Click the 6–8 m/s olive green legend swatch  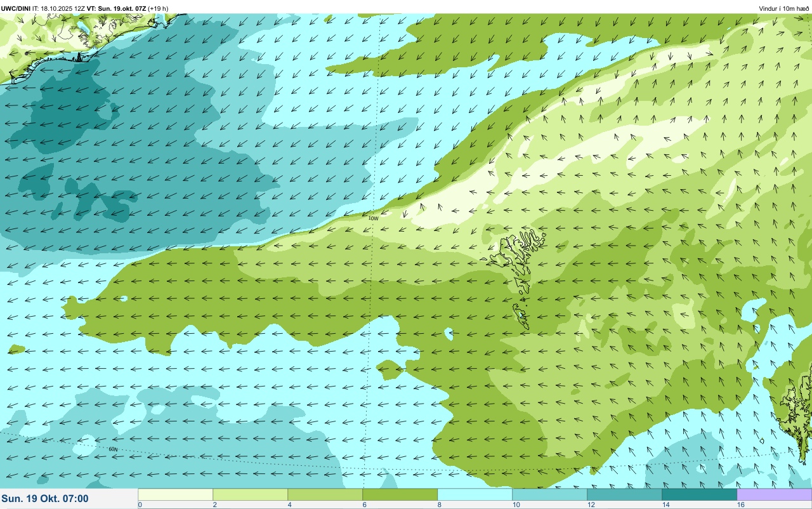(400, 494)
